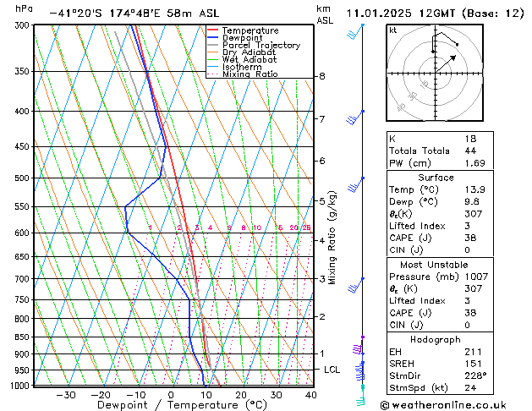Click the 'Surface' section heading
This screenshot has width=532, height=411.
436,178
